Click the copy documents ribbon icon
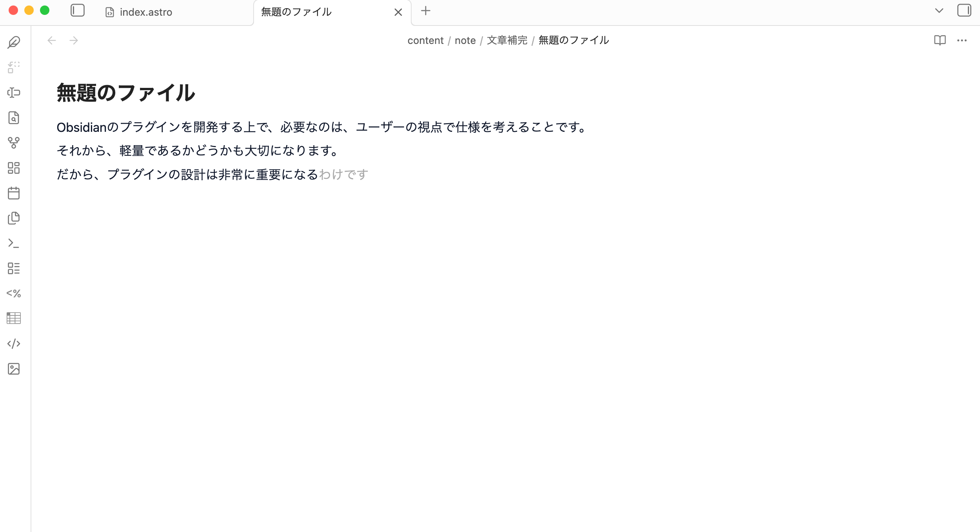The height and width of the screenshot is (532, 980). pyautogui.click(x=14, y=218)
